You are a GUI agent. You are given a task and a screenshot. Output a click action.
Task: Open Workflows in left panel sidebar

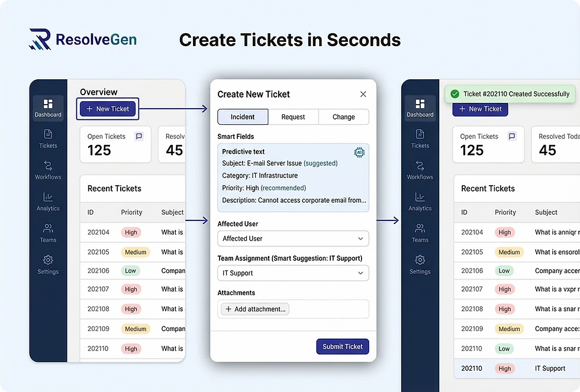tap(48, 170)
